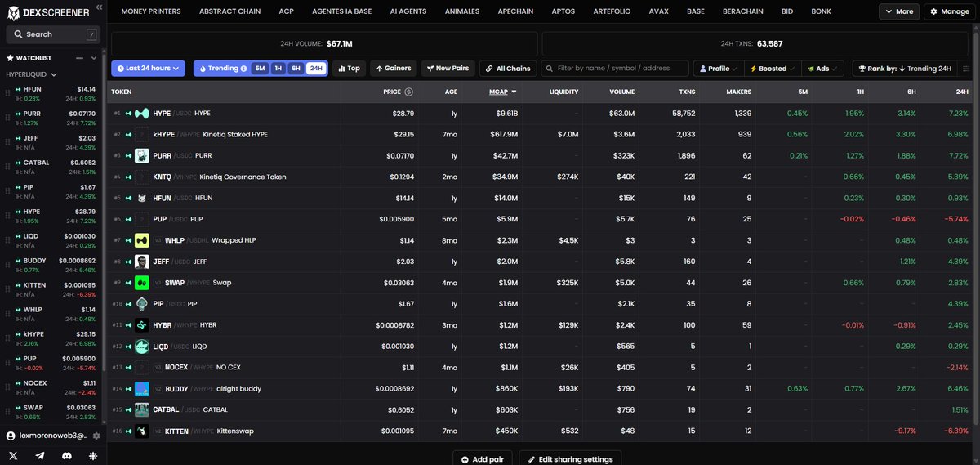980x465 pixels.
Task: Toggle the Ads filter
Action: coord(822,69)
